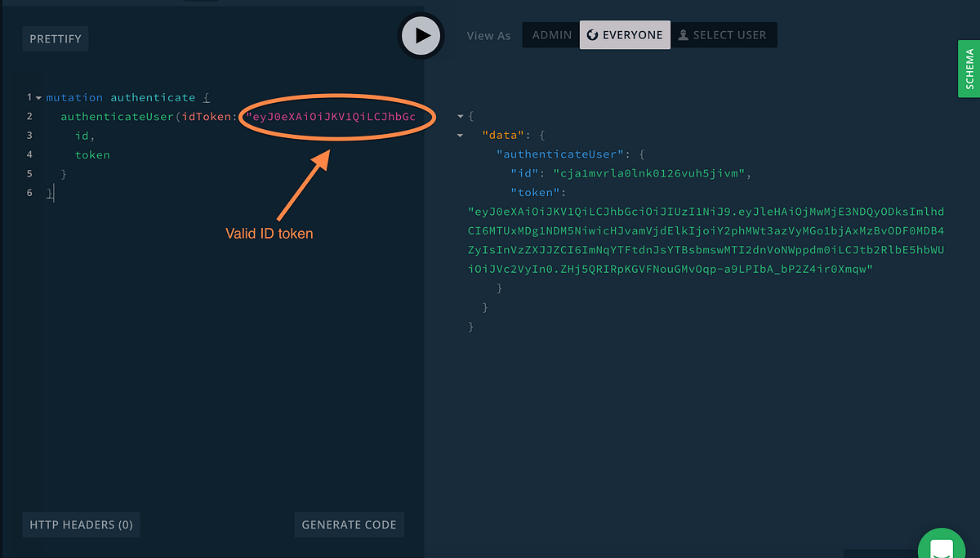This screenshot has height=558, width=980.
Task: Click the collapse arrow beside the root brace
Action: point(460,116)
